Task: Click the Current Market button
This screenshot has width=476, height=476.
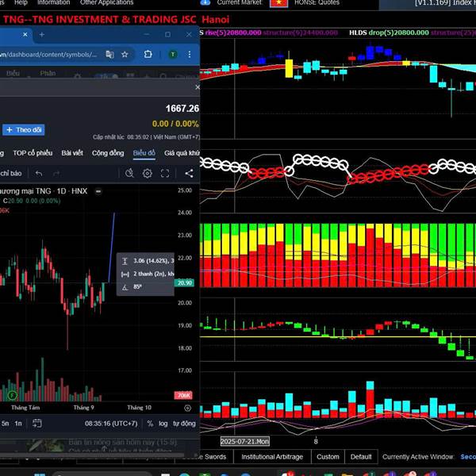Action: pos(240,2)
